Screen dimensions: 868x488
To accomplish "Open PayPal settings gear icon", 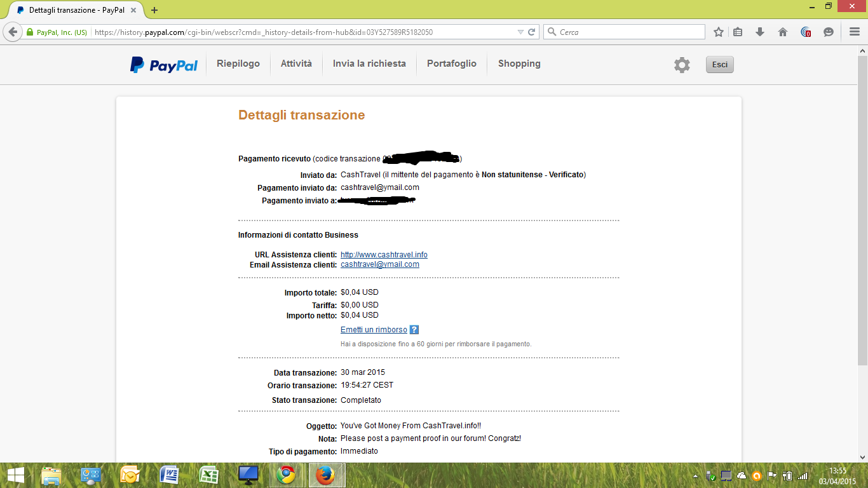I will tap(682, 65).
